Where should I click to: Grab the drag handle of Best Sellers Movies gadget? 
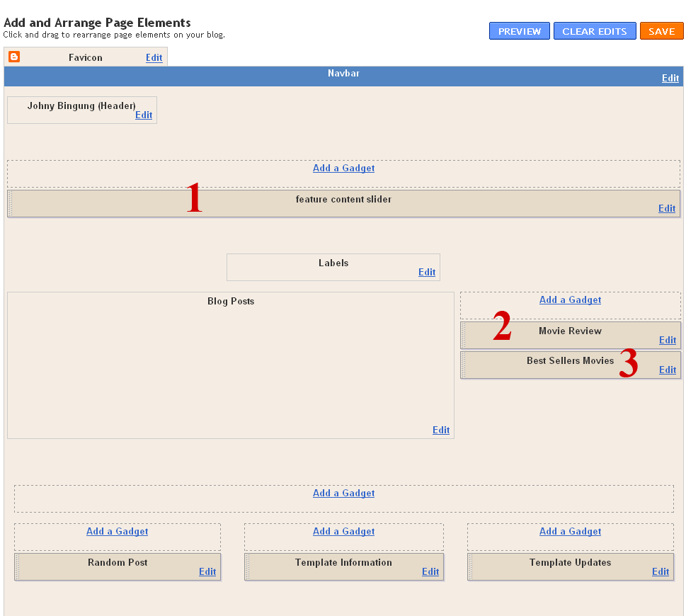coord(464,365)
